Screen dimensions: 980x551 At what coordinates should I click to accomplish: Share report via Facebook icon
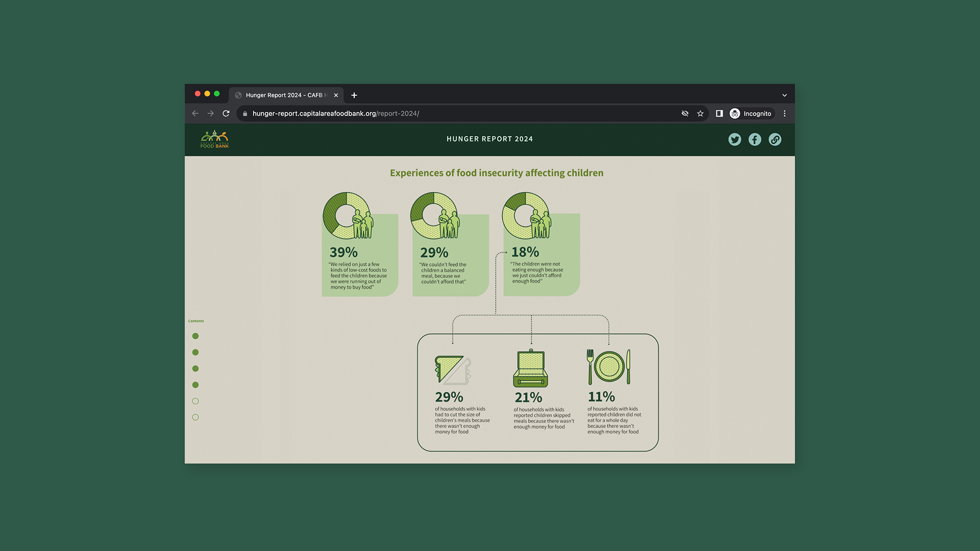tap(754, 139)
